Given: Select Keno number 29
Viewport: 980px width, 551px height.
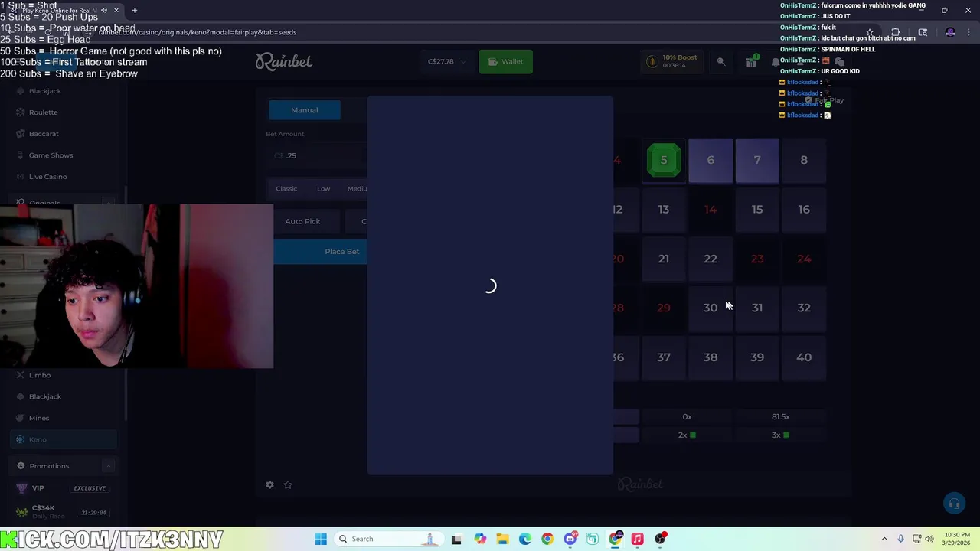Looking at the screenshot, I should (664, 308).
